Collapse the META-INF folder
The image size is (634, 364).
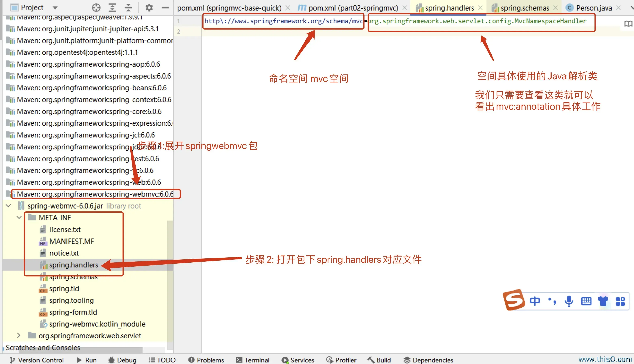click(19, 217)
